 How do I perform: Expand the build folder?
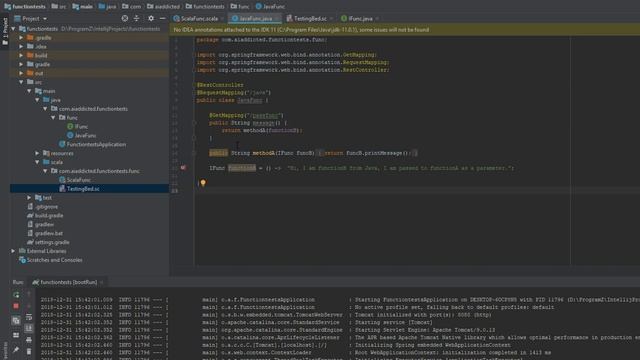click(21, 56)
